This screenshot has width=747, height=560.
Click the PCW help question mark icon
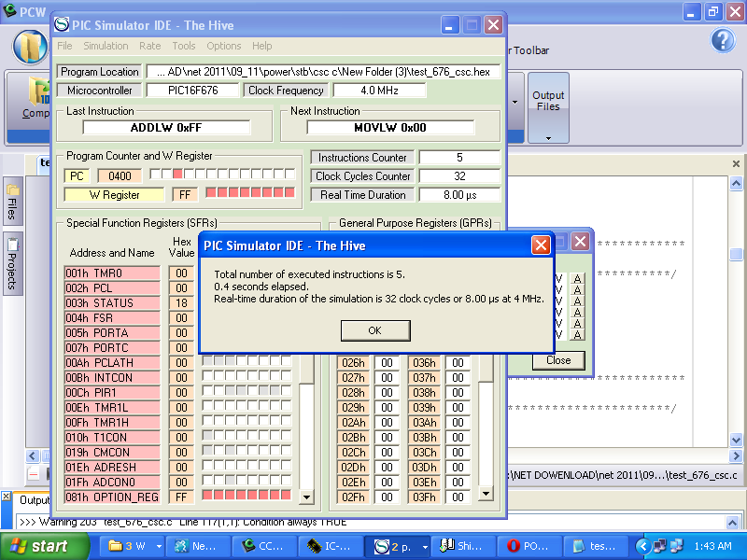point(723,40)
